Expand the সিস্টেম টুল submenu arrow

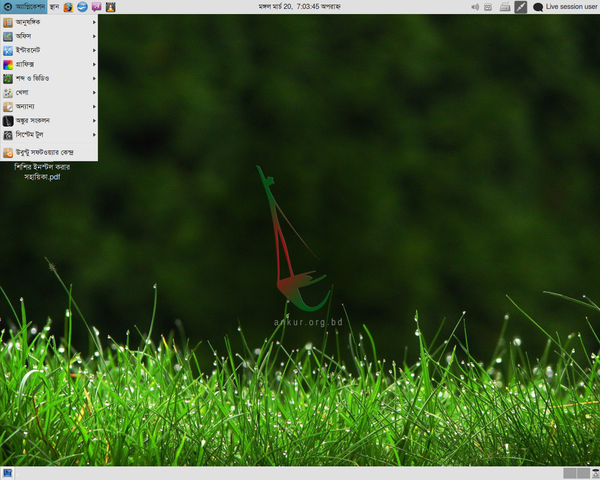point(94,135)
